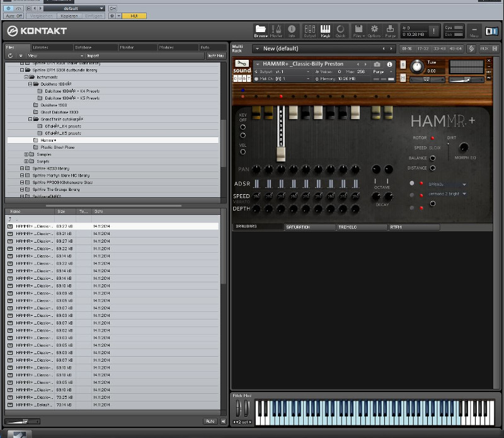
Task: Click the Kopieren button
Action: 69,16
